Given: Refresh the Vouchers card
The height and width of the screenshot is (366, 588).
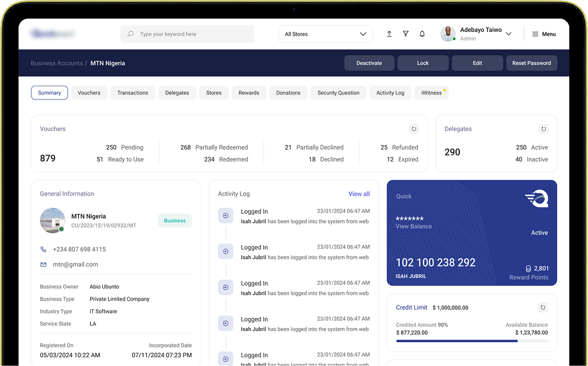Looking at the screenshot, I should 414,129.
